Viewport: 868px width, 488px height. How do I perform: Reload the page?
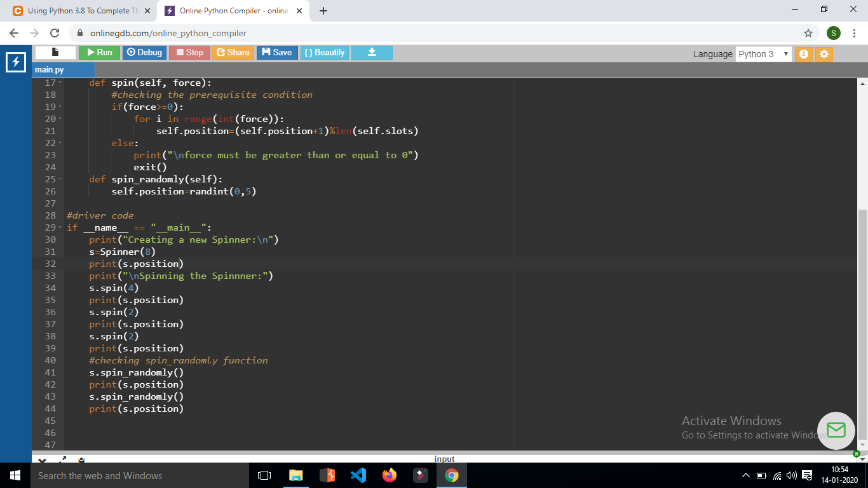click(x=55, y=33)
